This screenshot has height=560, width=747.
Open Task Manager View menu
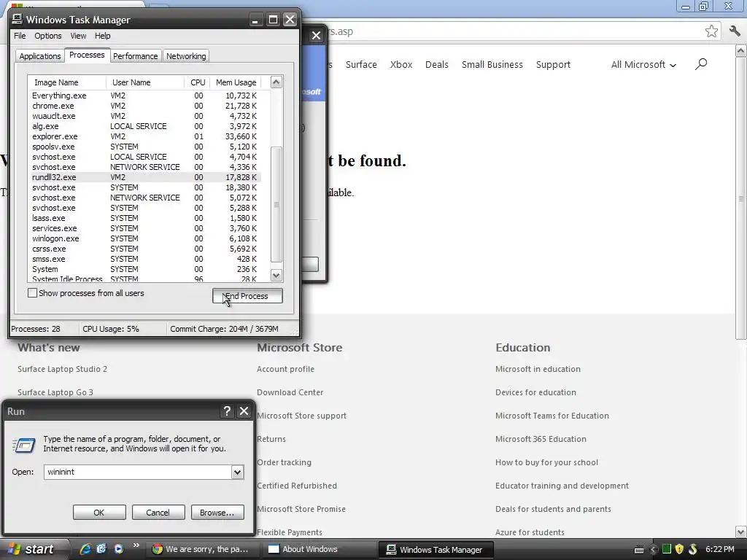[78, 36]
